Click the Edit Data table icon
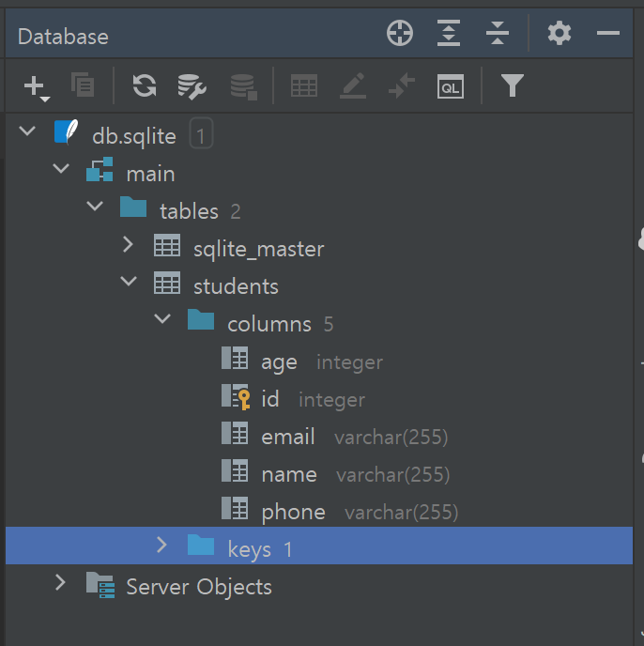The image size is (644, 646). (304, 85)
